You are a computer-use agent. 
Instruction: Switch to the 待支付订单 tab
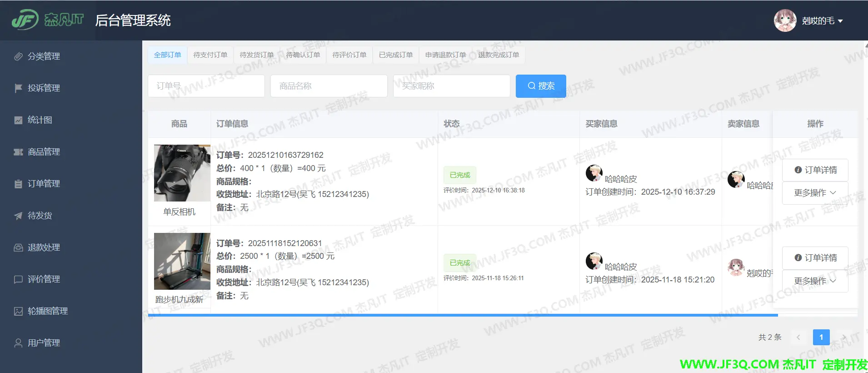210,55
